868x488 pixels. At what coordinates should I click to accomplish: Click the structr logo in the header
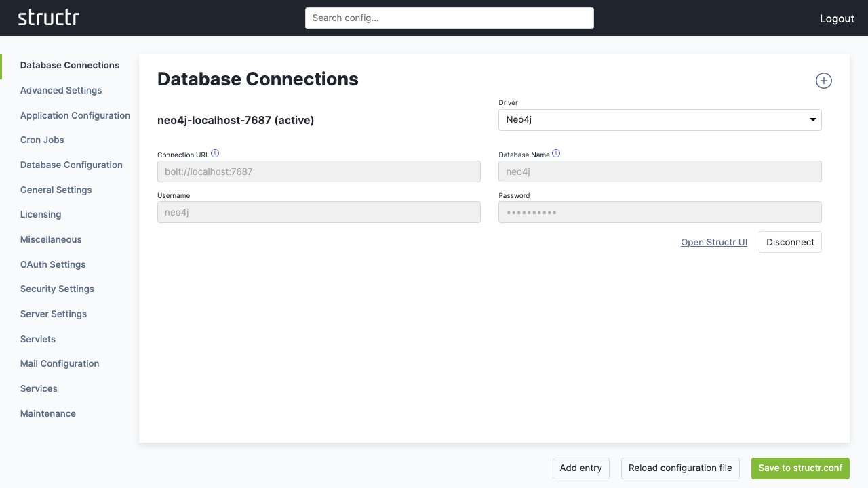[x=48, y=18]
